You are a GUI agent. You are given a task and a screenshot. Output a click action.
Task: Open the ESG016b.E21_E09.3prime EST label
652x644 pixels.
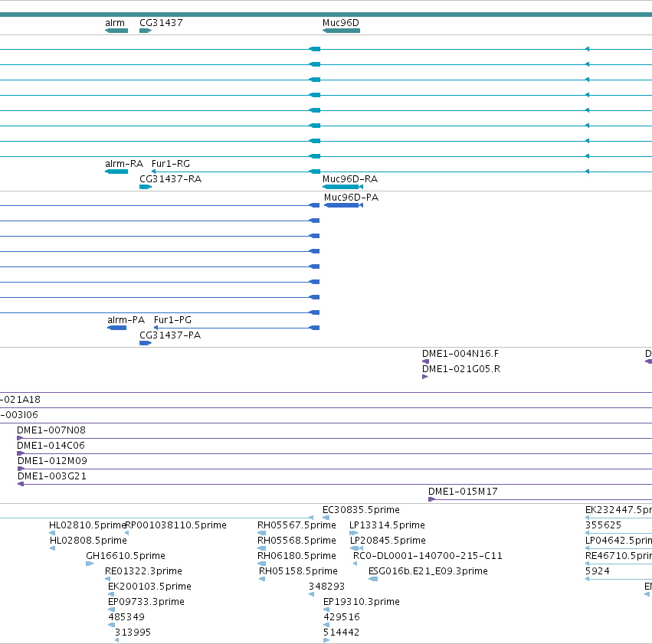pos(428,572)
